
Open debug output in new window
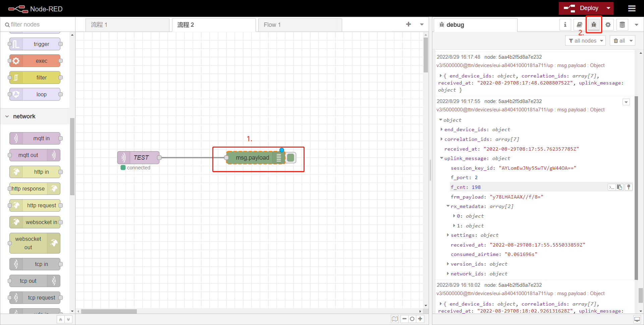(637, 319)
